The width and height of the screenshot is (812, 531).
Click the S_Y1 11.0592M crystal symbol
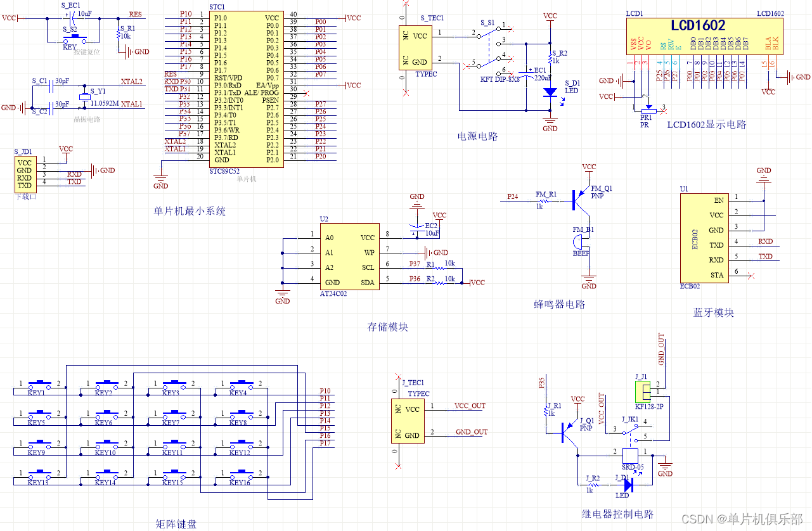[x=84, y=96]
